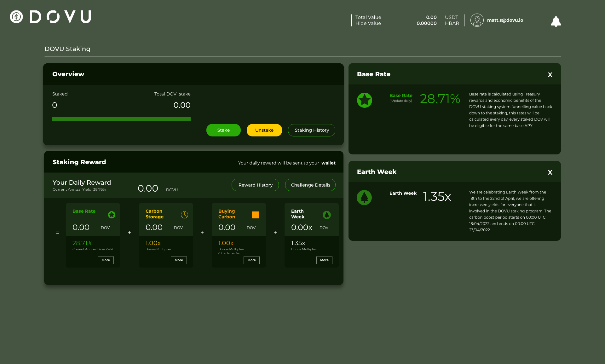The height and width of the screenshot is (364, 605).
Task: Close the Earth Week announcement panel
Action: [x=550, y=172]
